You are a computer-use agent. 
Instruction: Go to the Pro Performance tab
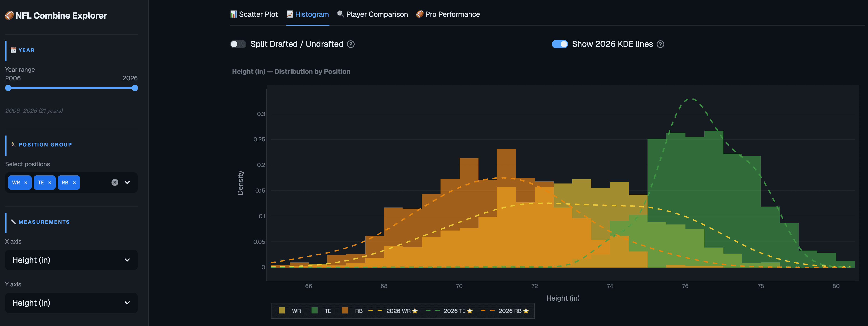[x=448, y=14]
